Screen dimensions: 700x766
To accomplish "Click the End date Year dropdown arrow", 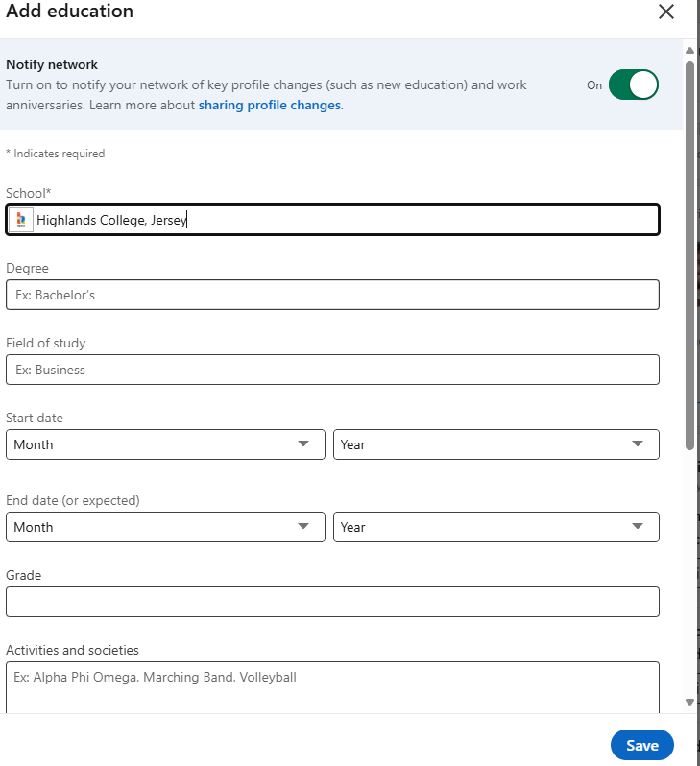I will (638, 527).
